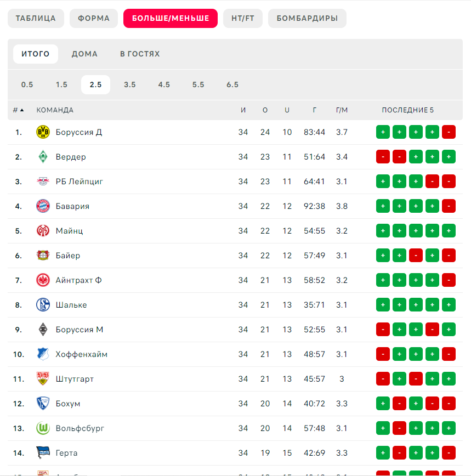Click the Bayern Munich crest icon
The image size is (471, 476).
point(43,206)
